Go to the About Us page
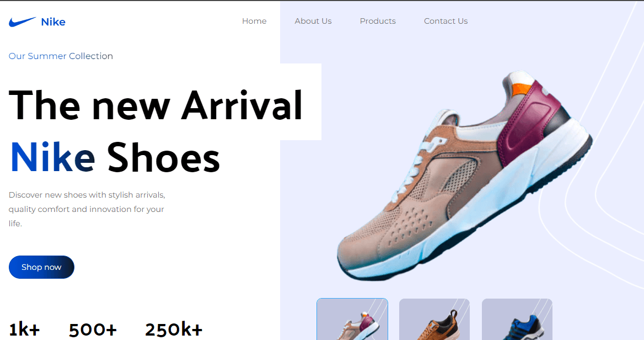The image size is (644, 340). [x=313, y=21]
